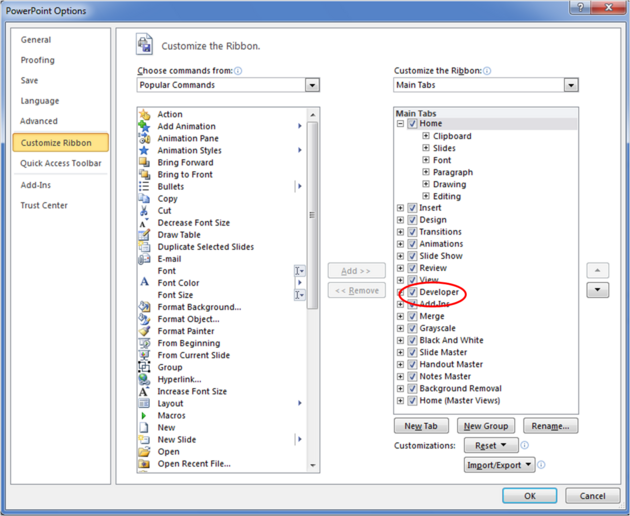The image size is (630, 516).
Task: Open the Quick Access Toolbar section
Action: tap(61, 163)
